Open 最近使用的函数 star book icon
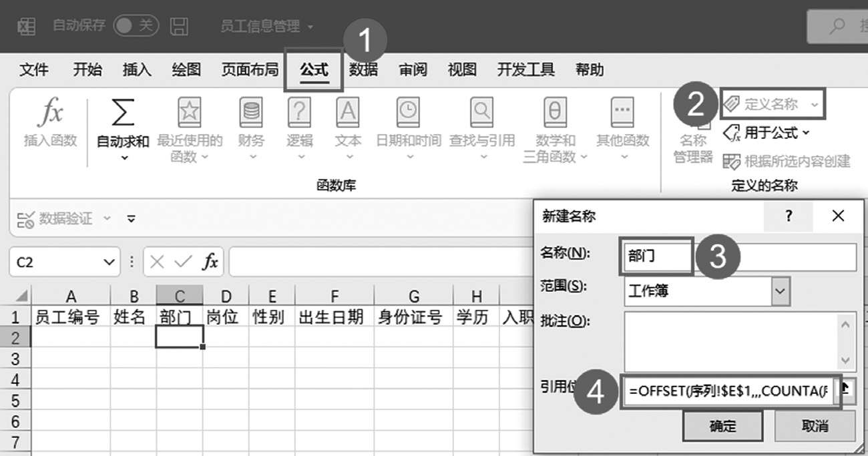 (190, 113)
